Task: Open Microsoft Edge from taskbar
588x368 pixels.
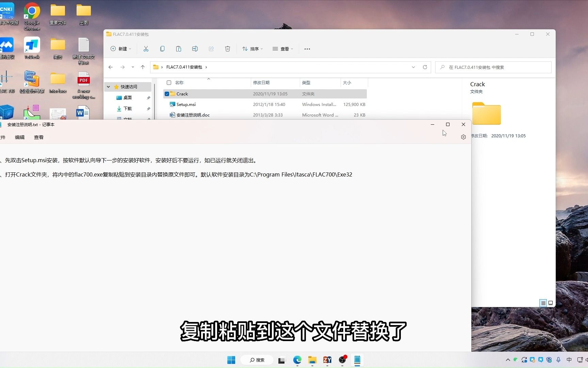Action: point(297,360)
